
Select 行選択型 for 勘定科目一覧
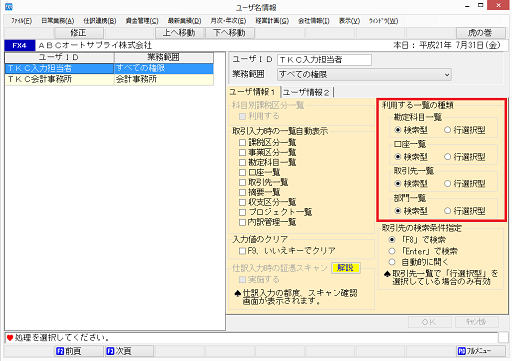click(447, 130)
